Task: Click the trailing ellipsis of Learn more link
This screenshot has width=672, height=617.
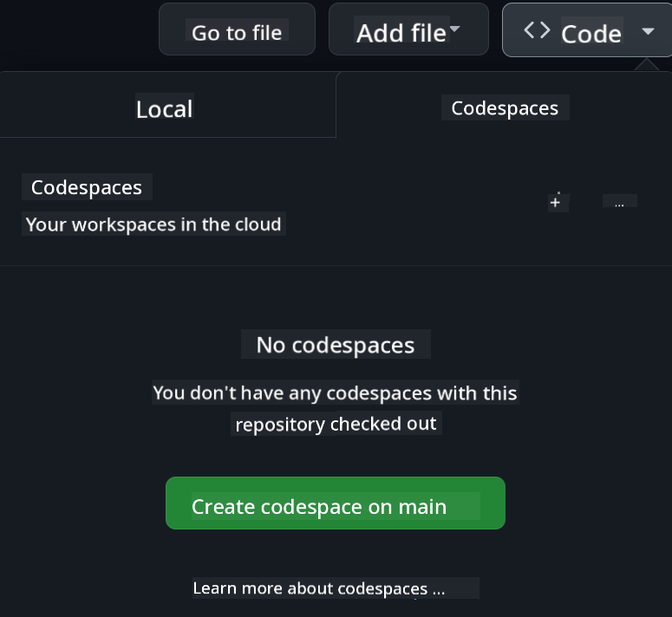Action: (438, 588)
